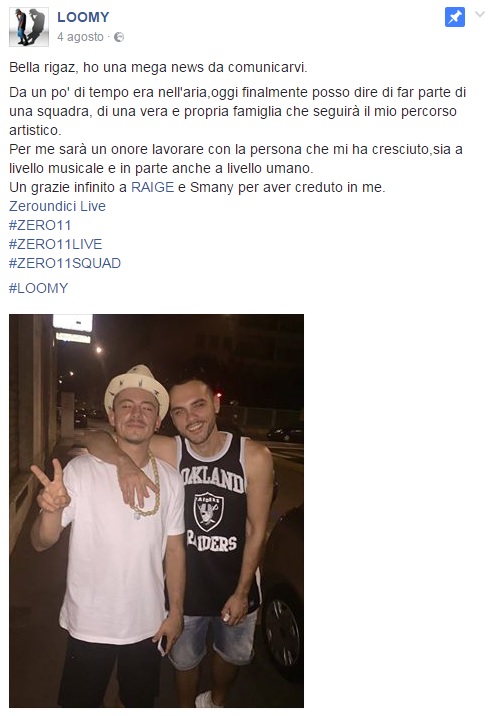Image resolution: width=496 pixels, height=716 pixels.
Task: Click the Oakland Raiders jersey in photo
Action: tap(214, 521)
